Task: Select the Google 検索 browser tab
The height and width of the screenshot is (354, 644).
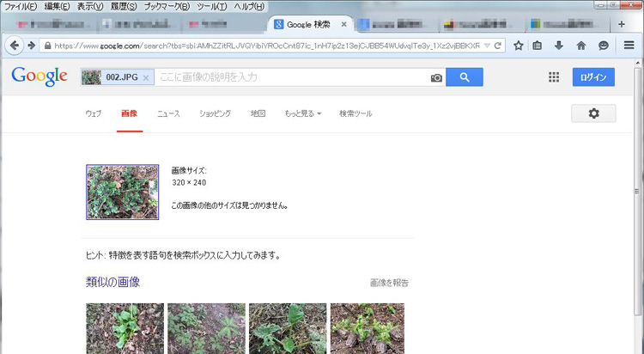Action: (310, 25)
